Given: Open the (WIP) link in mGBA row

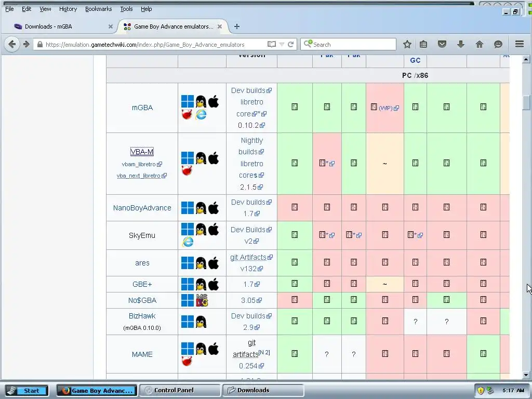Looking at the screenshot, I should coord(389,108).
